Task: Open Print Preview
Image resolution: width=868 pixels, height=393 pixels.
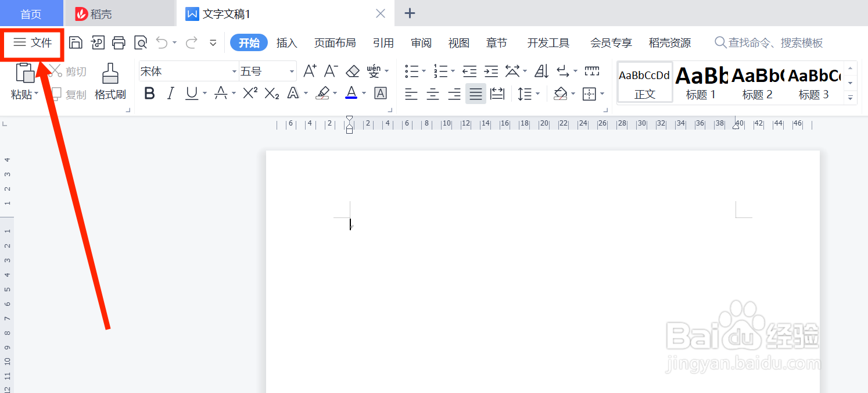Action: click(140, 42)
